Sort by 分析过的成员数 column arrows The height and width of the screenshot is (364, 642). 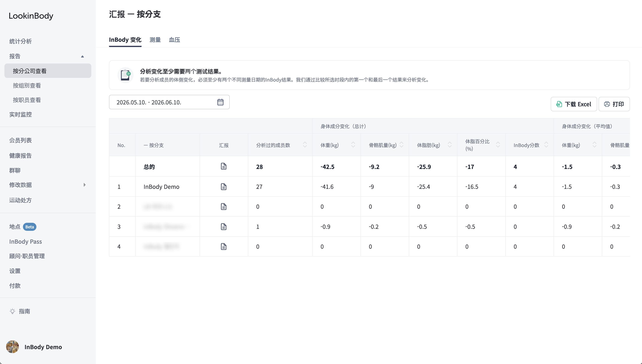(305, 145)
